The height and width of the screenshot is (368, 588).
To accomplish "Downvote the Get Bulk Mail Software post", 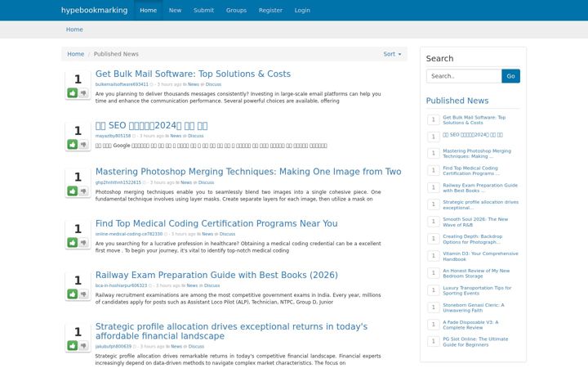I will (83, 92).
